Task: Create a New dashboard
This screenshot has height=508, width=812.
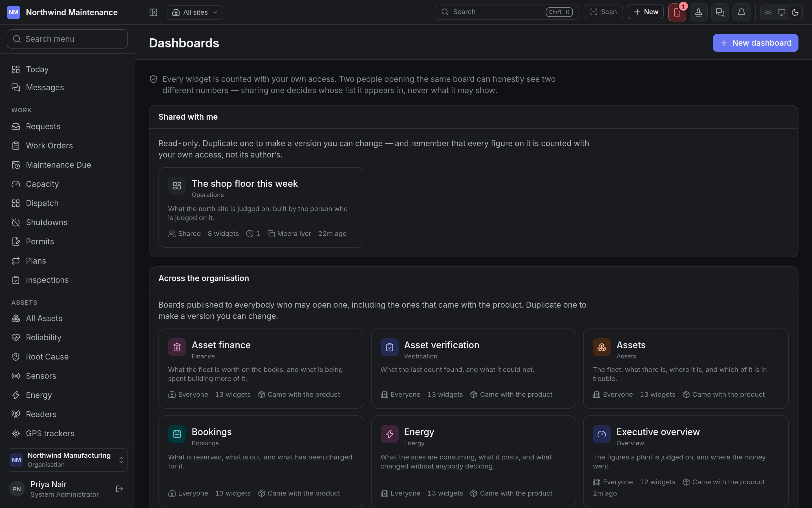Action: [x=755, y=43]
